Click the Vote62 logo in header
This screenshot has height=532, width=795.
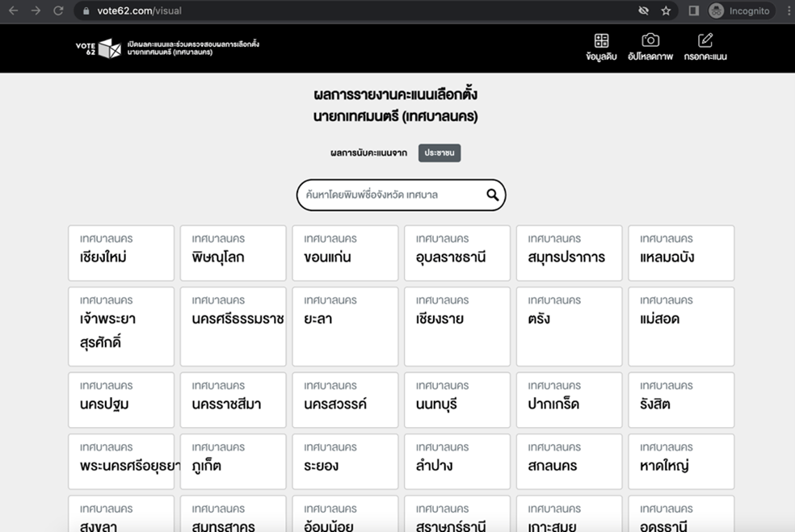[98, 48]
